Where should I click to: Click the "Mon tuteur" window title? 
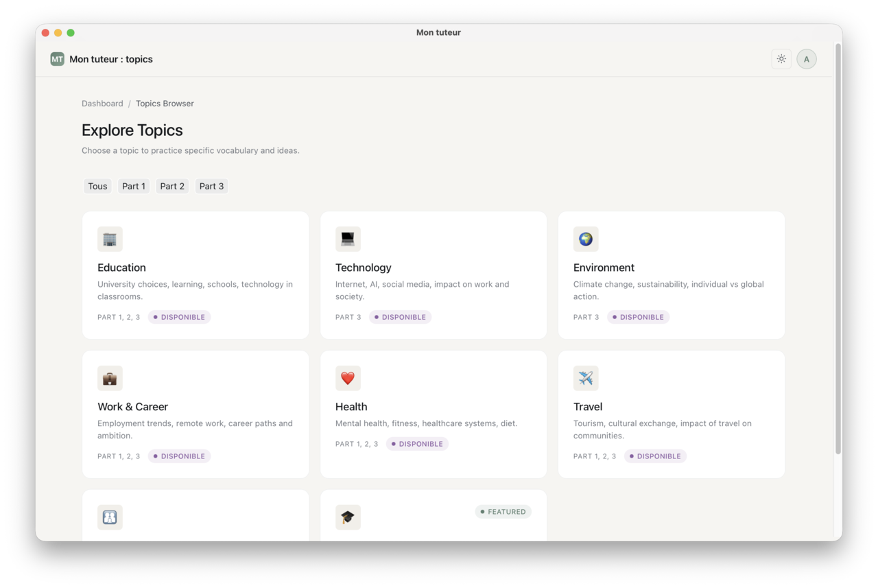click(438, 32)
